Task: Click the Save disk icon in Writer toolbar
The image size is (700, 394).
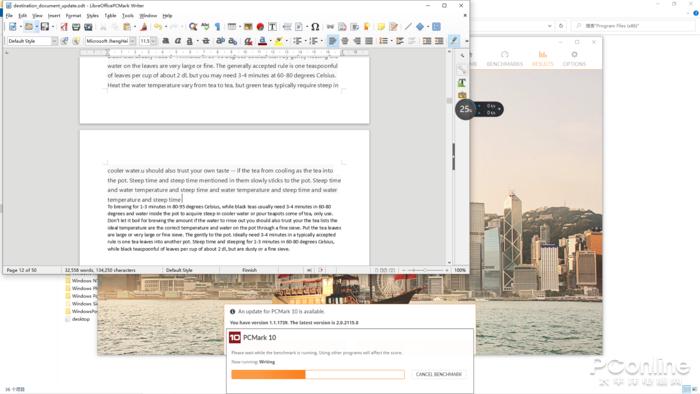Action: point(45,27)
